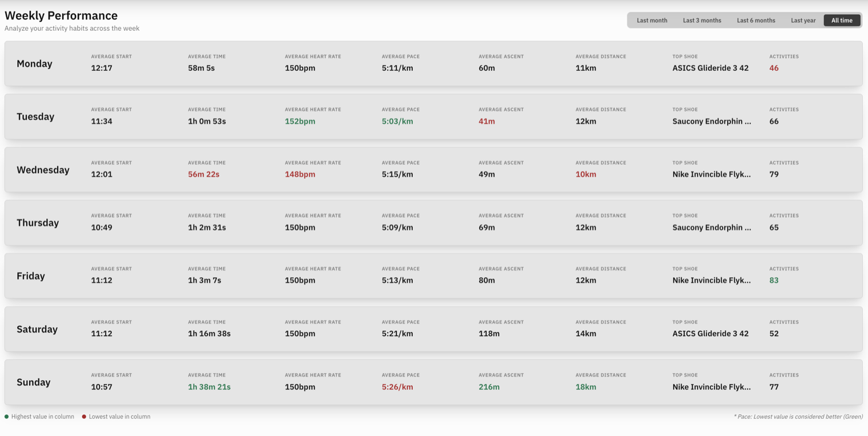Viewport: 868px width, 436px height.
Task: Click the Analyze your activity habits subtitle
Action: [x=72, y=28]
